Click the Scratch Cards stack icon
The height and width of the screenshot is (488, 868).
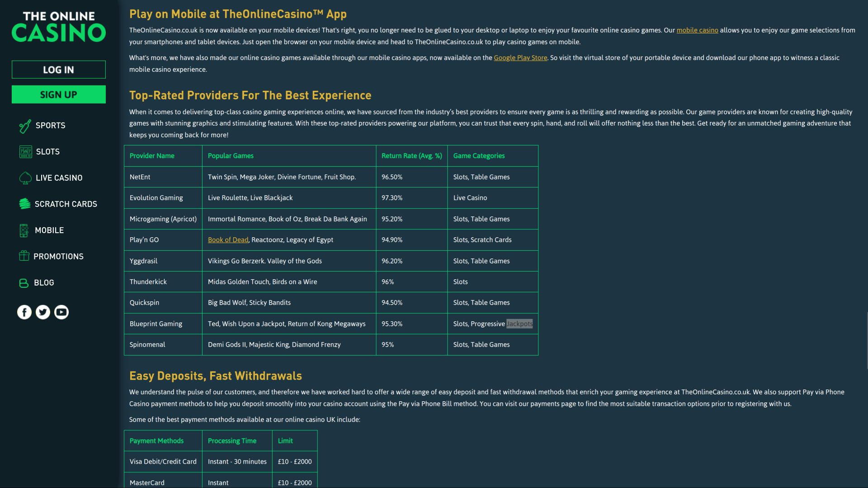[25, 204]
